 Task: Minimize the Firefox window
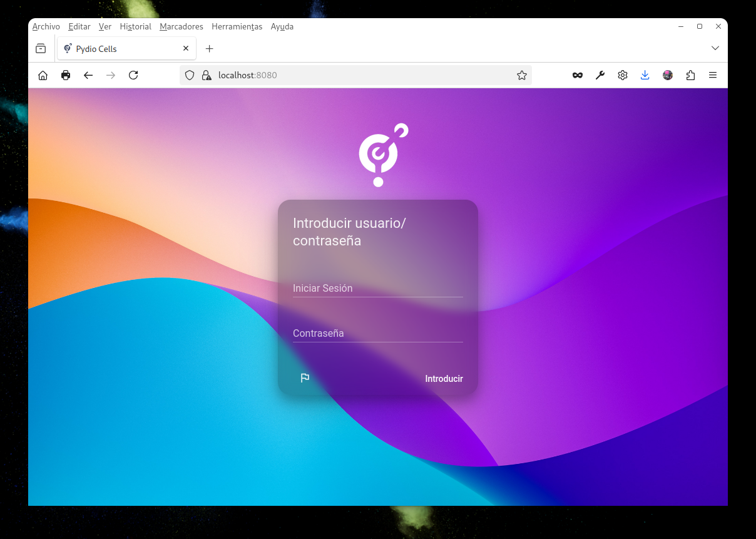(681, 26)
